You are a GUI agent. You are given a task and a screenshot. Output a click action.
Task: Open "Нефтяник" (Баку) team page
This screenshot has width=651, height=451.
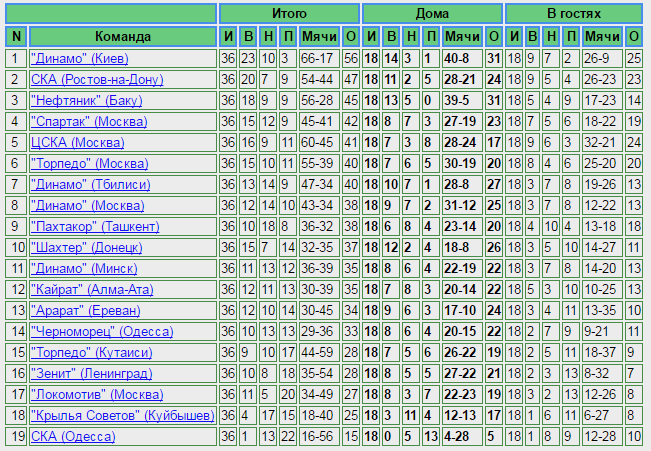coord(86,100)
